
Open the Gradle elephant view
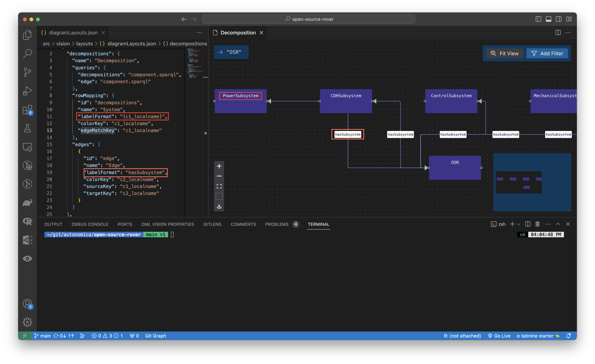(27, 203)
